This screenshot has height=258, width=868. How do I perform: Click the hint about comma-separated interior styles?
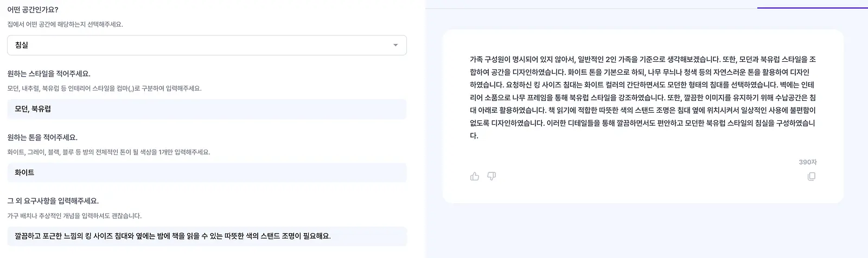click(104, 88)
